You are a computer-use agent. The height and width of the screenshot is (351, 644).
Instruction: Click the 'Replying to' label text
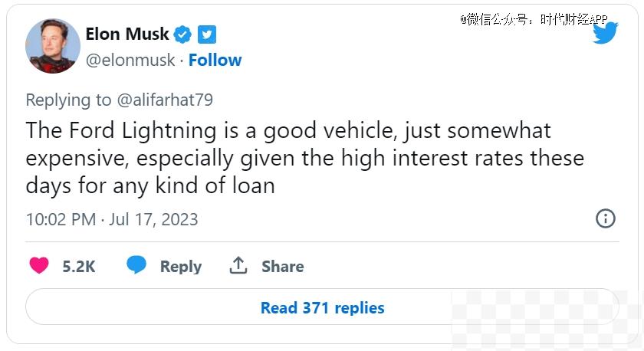(68, 100)
